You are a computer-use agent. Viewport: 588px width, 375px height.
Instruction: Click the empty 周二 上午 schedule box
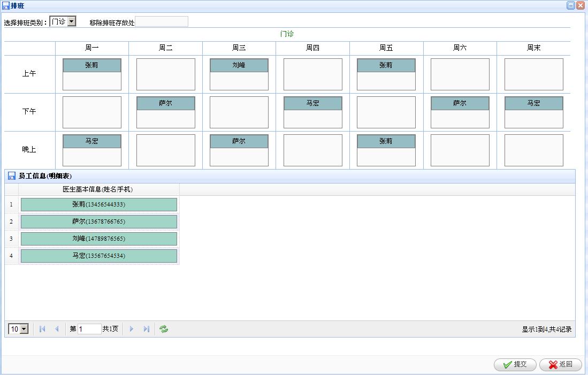[166, 74]
